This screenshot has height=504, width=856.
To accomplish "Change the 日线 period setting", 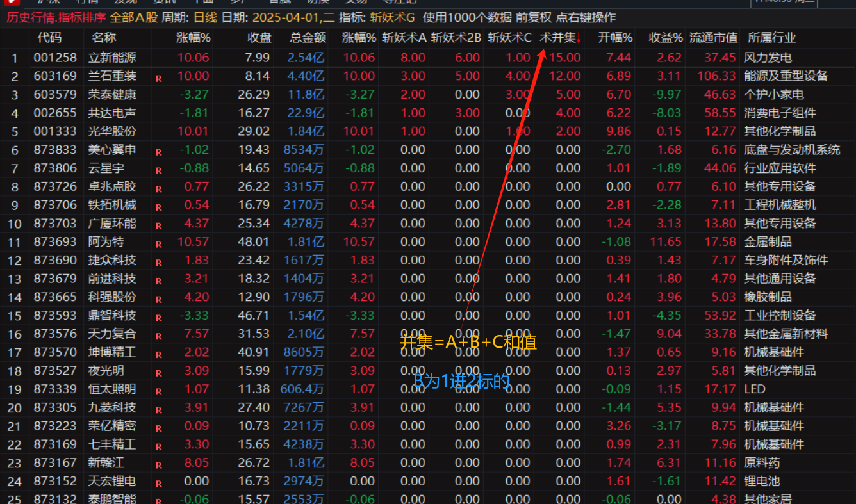I will 205,17.
